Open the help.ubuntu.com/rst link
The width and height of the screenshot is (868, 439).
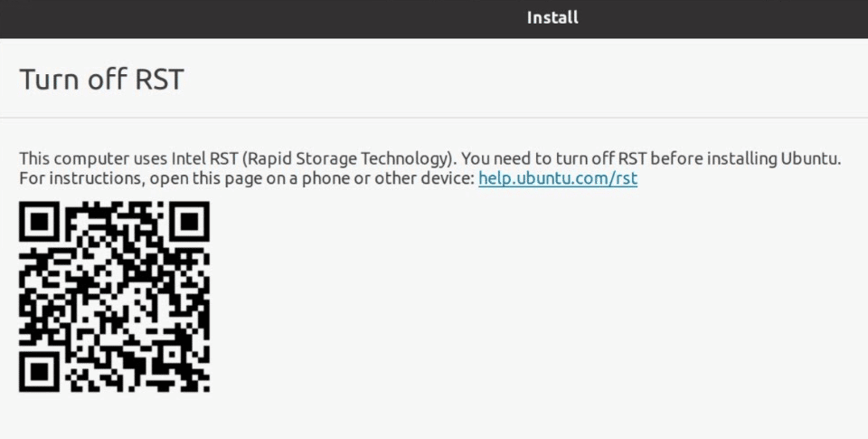(558, 178)
